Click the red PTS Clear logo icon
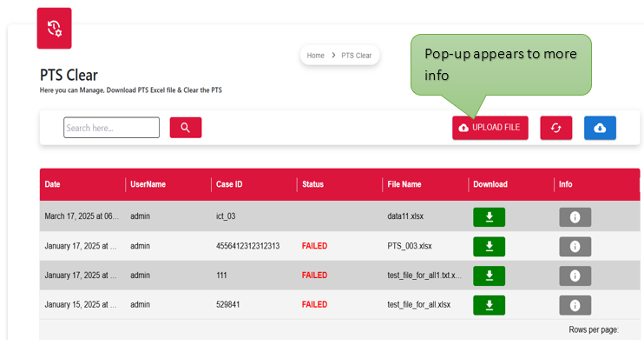Image resolution: width=644 pixels, height=345 pixels. pyautogui.click(x=54, y=28)
